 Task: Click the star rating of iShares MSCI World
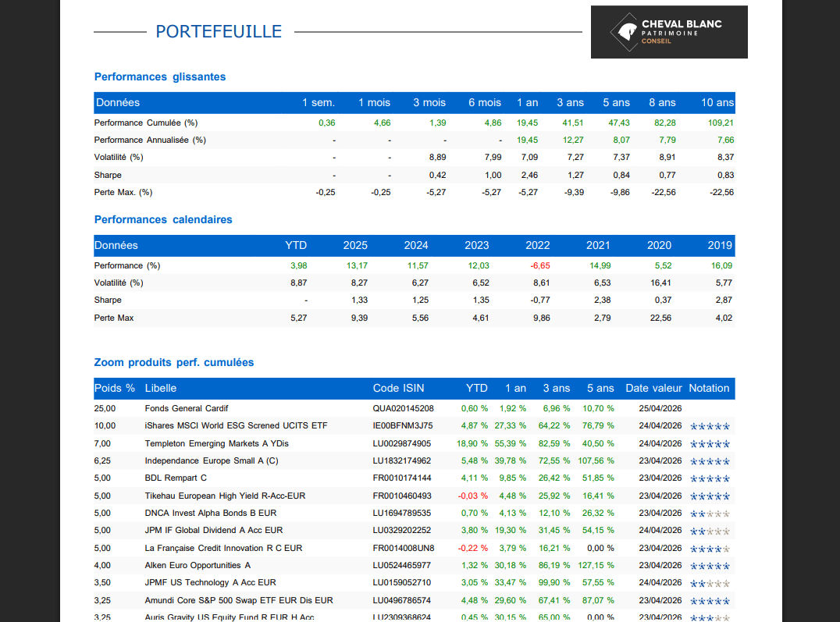pyautogui.click(x=710, y=426)
